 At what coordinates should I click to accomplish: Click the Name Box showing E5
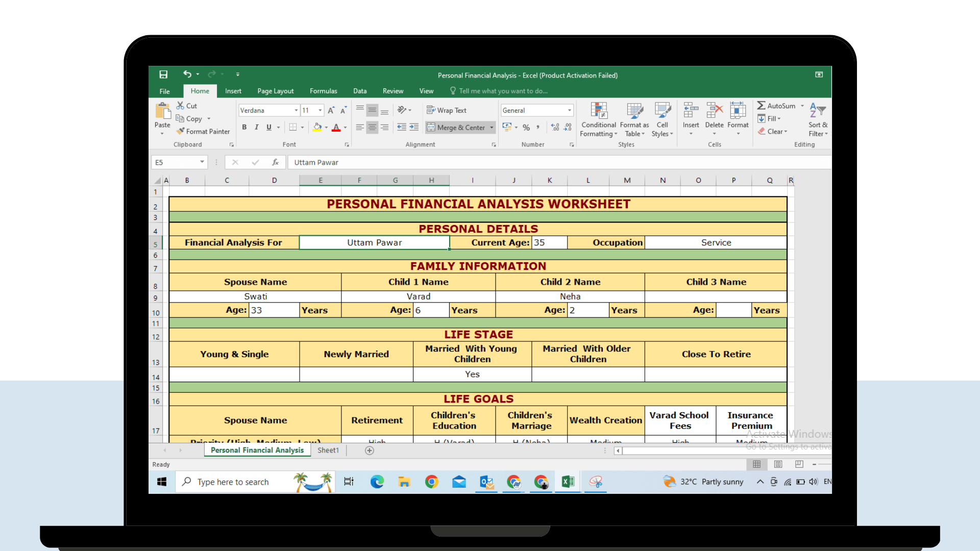click(x=179, y=162)
